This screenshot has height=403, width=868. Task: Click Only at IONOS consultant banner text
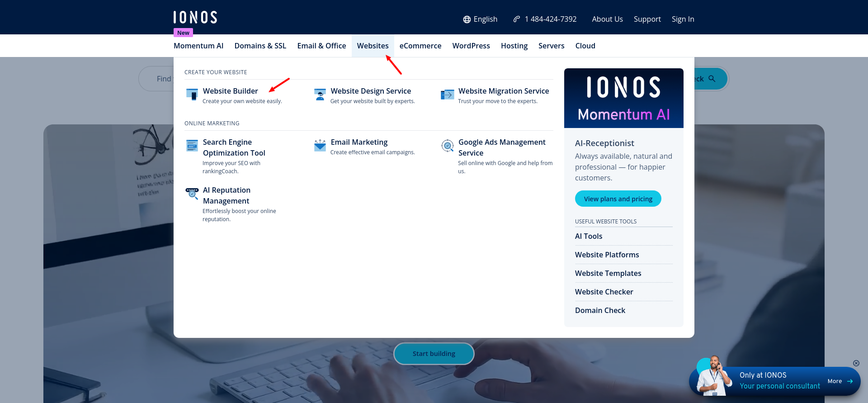coord(763,375)
